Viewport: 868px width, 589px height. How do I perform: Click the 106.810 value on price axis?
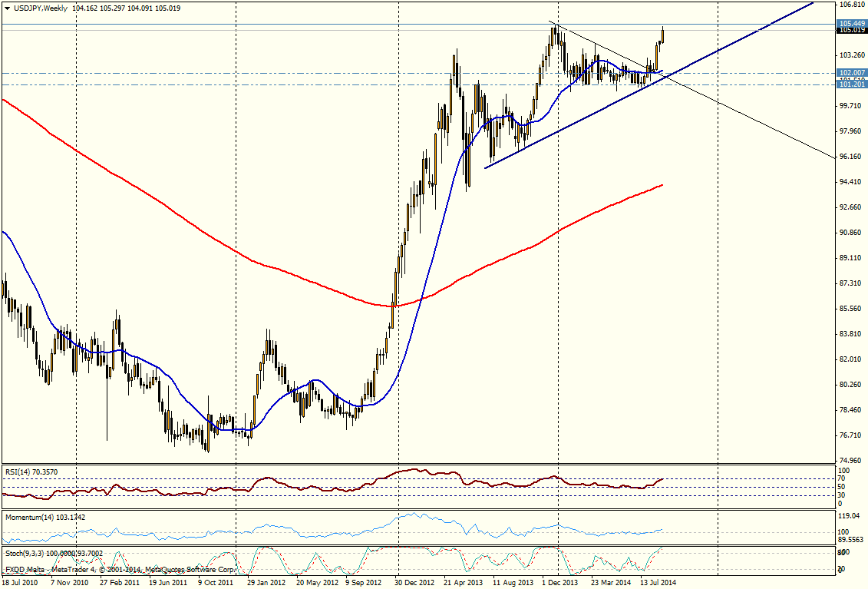pyautogui.click(x=852, y=5)
